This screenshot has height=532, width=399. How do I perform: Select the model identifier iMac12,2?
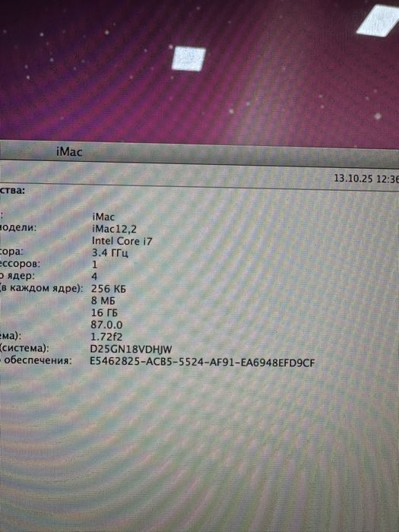(114, 229)
